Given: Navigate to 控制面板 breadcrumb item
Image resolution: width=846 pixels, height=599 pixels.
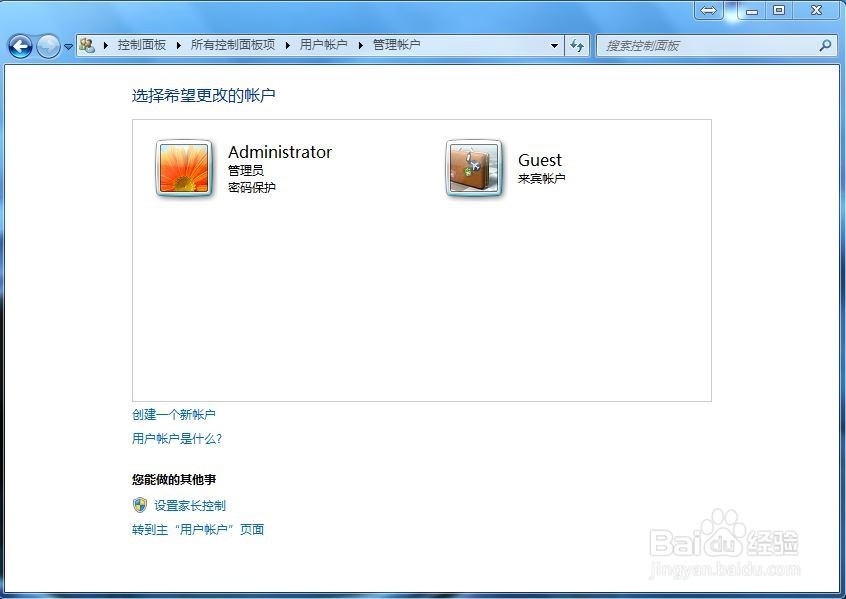Looking at the screenshot, I should 140,45.
